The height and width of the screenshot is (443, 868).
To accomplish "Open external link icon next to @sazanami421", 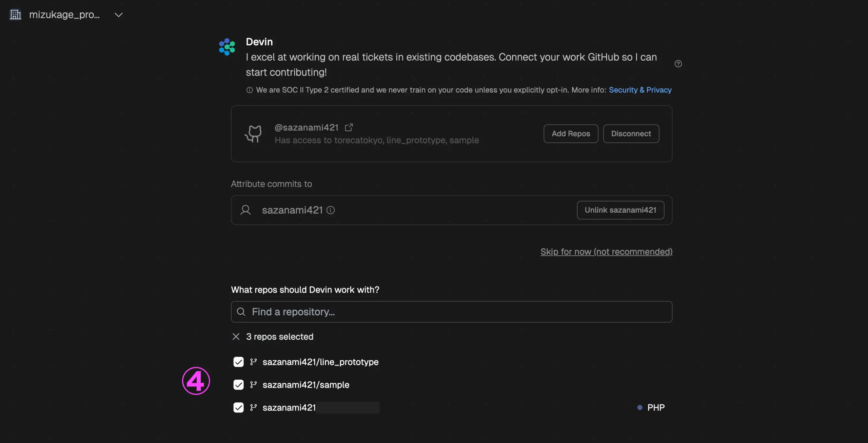I will point(349,127).
